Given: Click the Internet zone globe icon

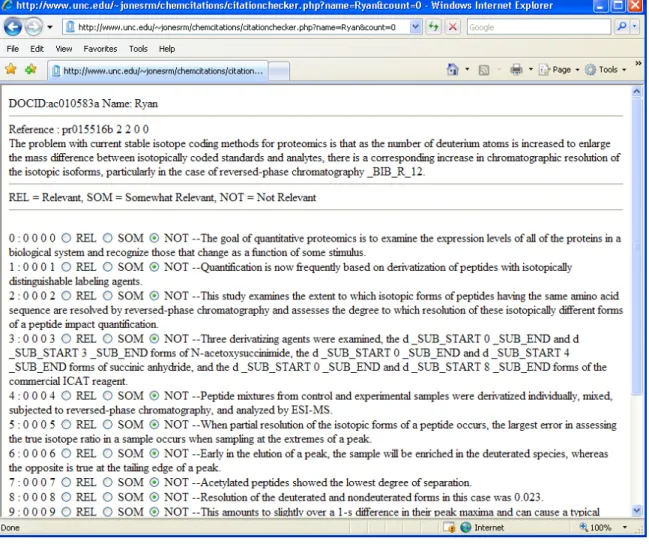Looking at the screenshot, I should [x=466, y=527].
